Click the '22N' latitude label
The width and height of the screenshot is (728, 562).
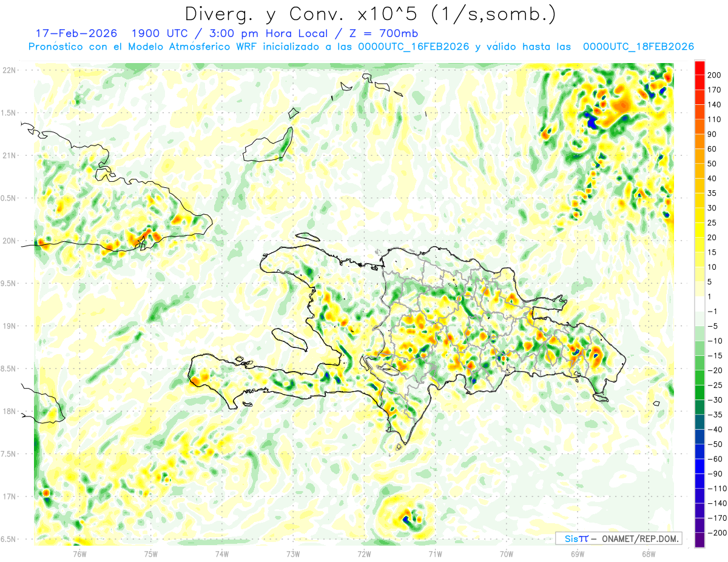(9, 70)
